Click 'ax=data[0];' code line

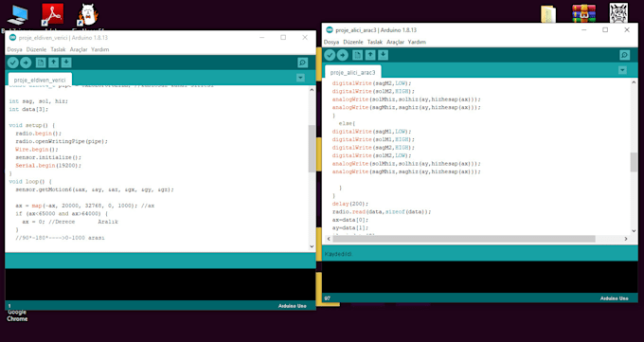(350, 220)
